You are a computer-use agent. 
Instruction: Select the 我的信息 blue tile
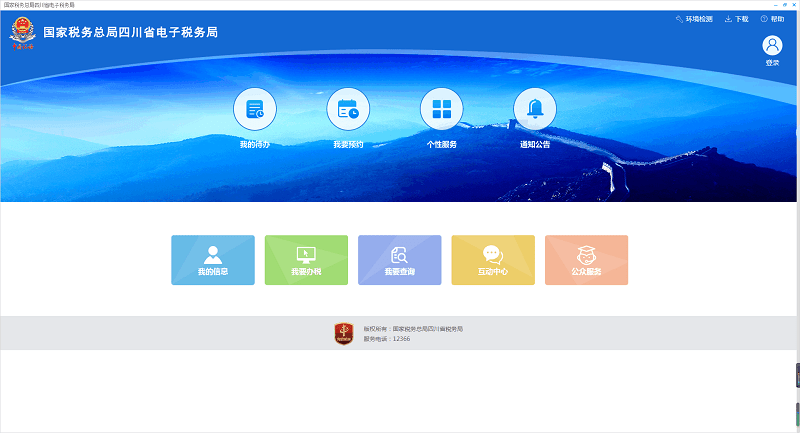[213, 260]
